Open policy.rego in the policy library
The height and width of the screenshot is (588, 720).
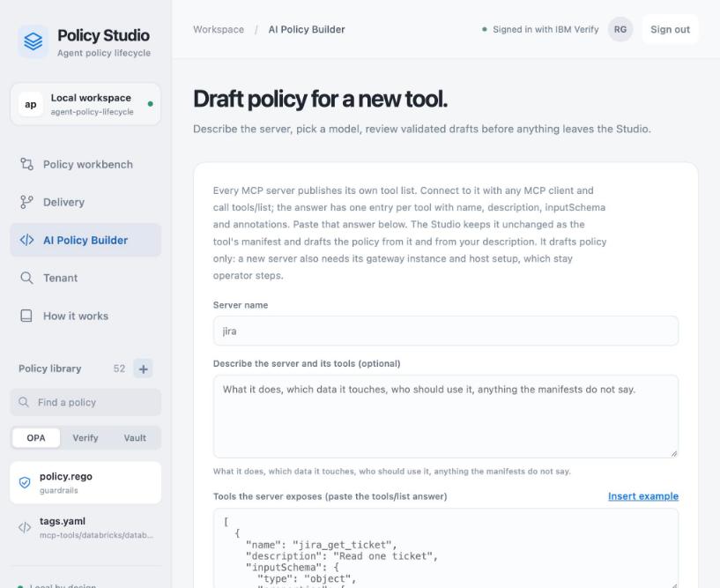85,482
